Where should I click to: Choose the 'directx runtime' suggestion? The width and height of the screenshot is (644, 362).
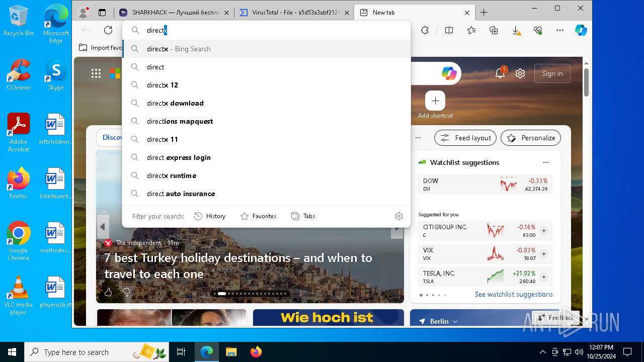pyautogui.click(x=266, y=175)
